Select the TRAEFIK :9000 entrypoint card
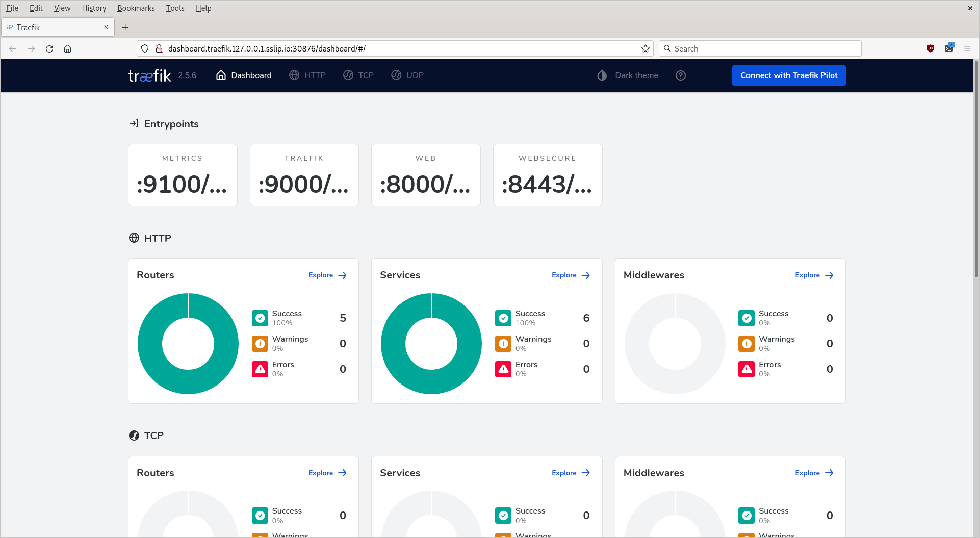980x538 pixels. 304,175
